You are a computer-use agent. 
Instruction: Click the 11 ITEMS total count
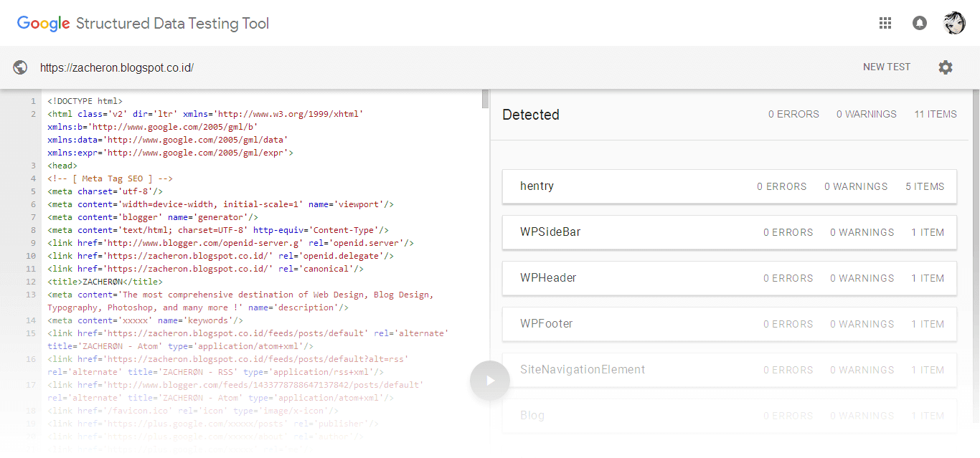[936, 114]
